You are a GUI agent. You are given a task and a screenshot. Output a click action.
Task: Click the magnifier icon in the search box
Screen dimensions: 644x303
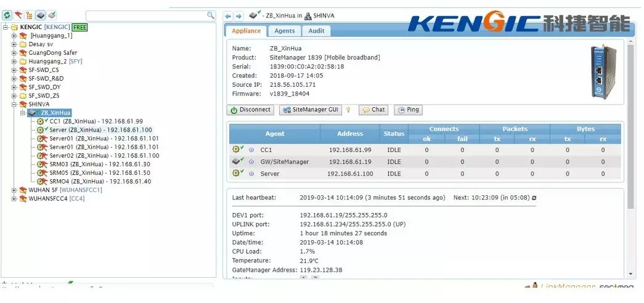coord(211,15)
